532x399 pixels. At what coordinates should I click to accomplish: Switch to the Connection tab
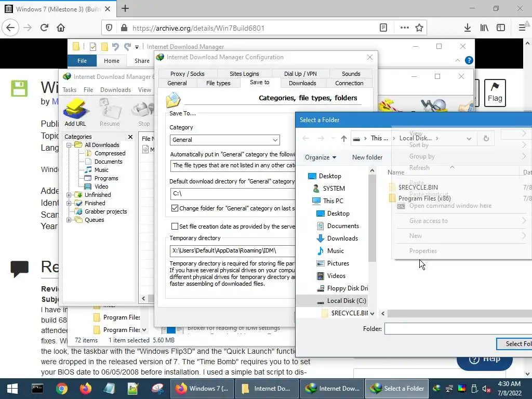click(x=349, y=83)
